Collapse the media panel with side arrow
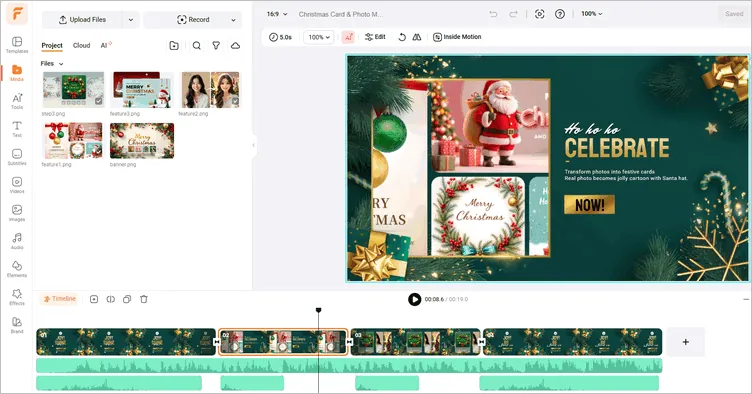The height and width of the screenshot is (394, 752). (254, 145)
